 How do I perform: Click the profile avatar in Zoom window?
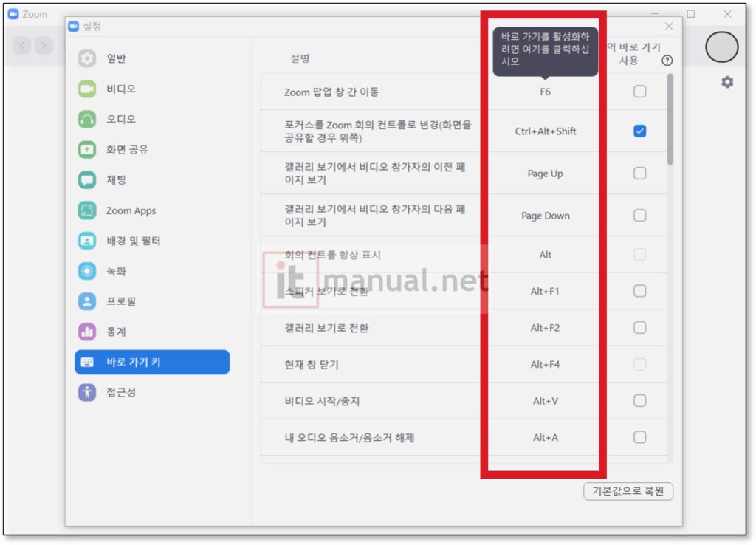pyautogui.click(x=721, y=47)
